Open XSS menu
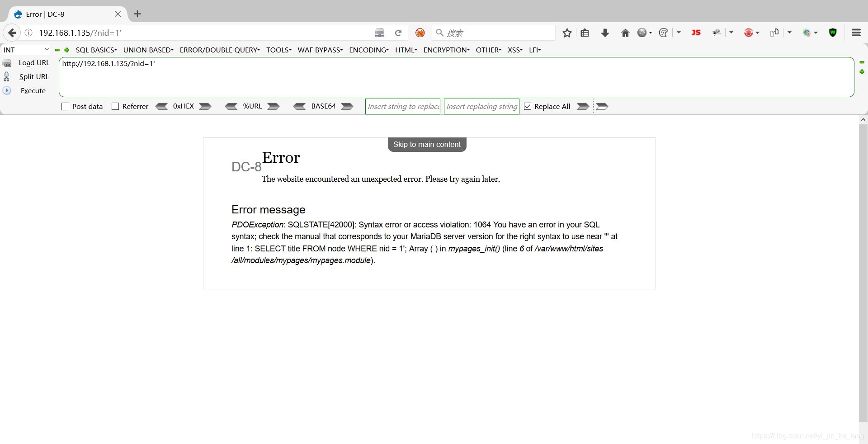 pos(515,50)
